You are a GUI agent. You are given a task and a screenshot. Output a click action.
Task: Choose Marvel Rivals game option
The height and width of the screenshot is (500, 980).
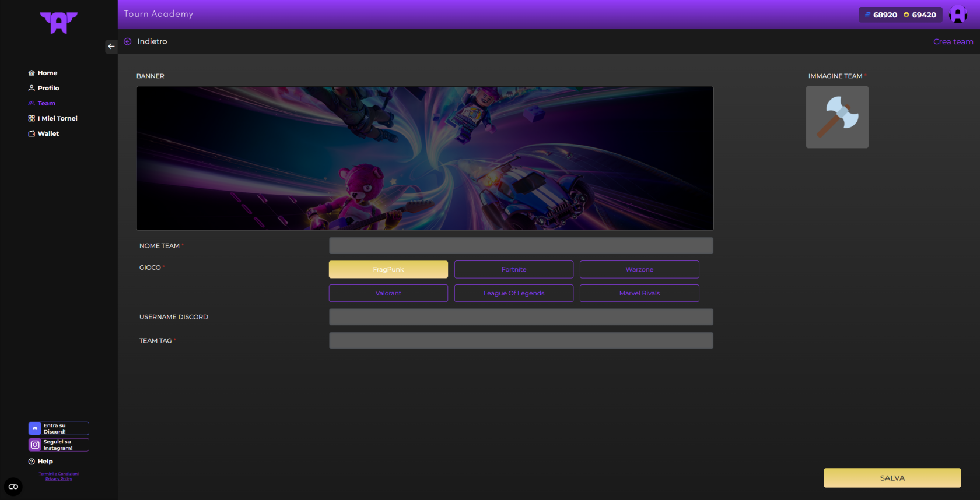pos(639,293)
